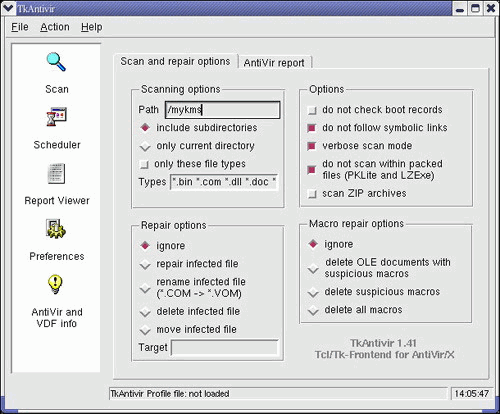The image size is (500, 414).
Task: Open the File menu
Action: click(x=20, y=27)
